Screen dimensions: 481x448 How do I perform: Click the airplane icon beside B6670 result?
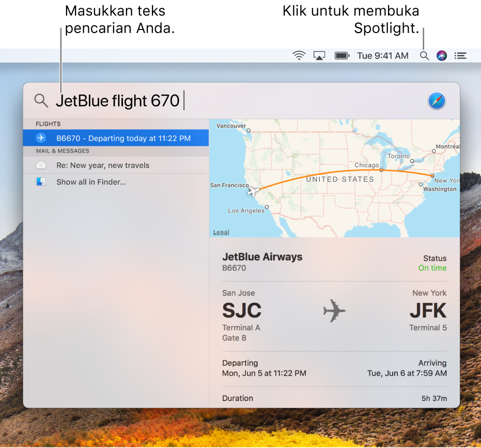pyautogui.click(x=41, y=138)
